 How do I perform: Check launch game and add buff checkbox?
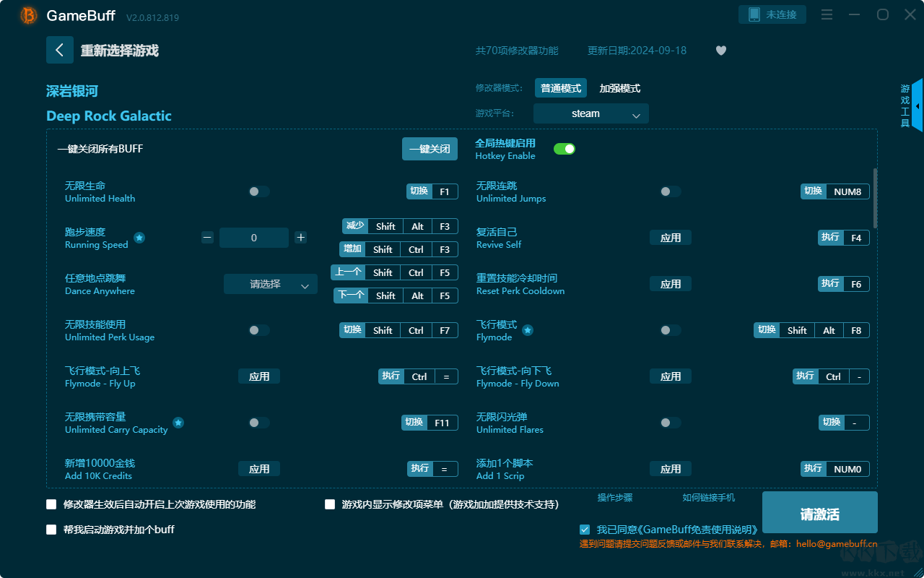click(x=51, y=530)
